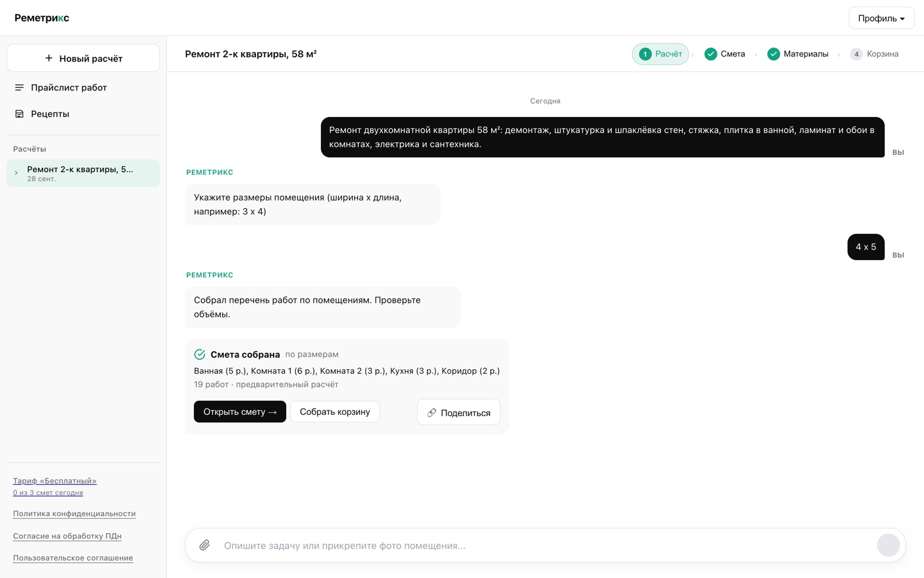Screen dimensions: 924x578
Task: Click the round send button in chat input
Action: pos(888,545)
